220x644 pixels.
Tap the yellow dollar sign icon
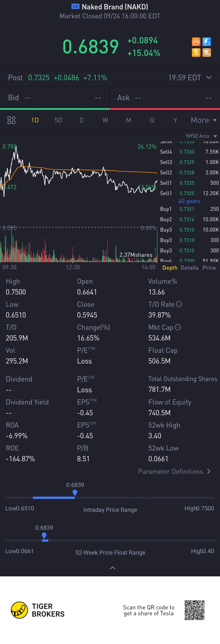(196, 53)
